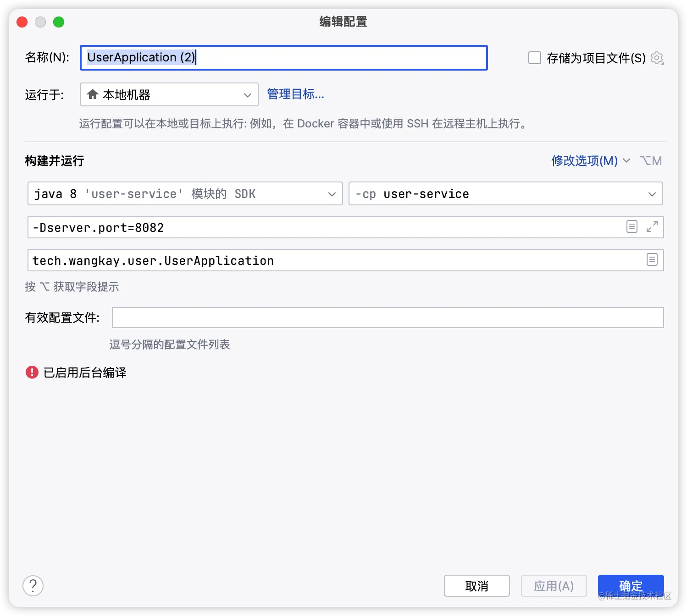
Task: Click the 逗号分隔的配置文件列表 hint text
Action: coord(170,344)
